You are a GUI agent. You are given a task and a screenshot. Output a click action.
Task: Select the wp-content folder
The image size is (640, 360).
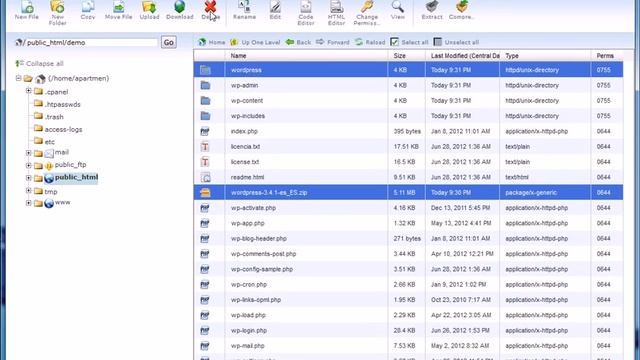(408, 100)
